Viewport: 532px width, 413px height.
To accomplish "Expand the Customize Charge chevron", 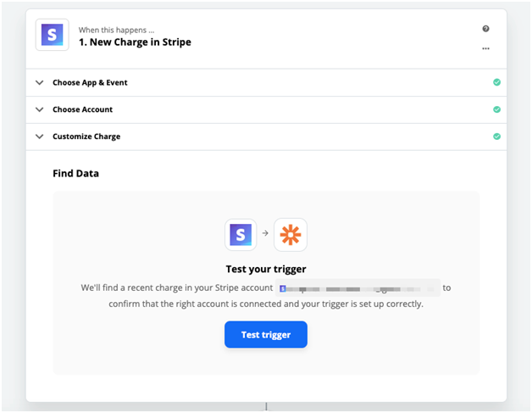I will (40, 137).
